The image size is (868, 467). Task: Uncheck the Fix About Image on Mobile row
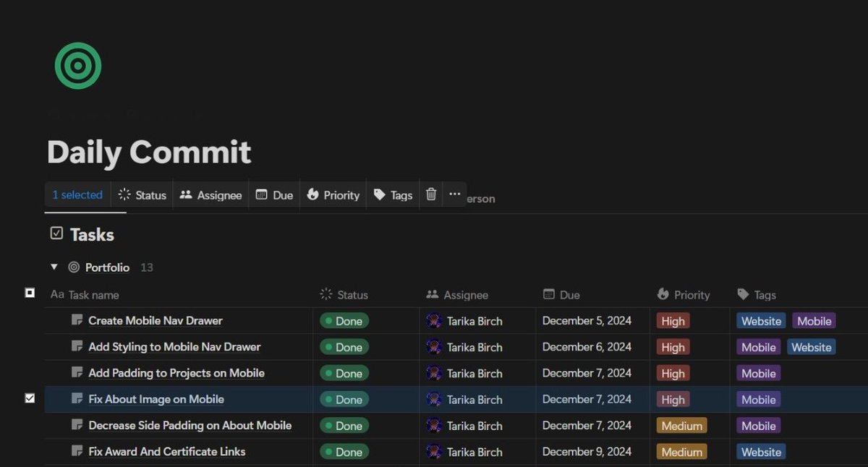point(30,398)
